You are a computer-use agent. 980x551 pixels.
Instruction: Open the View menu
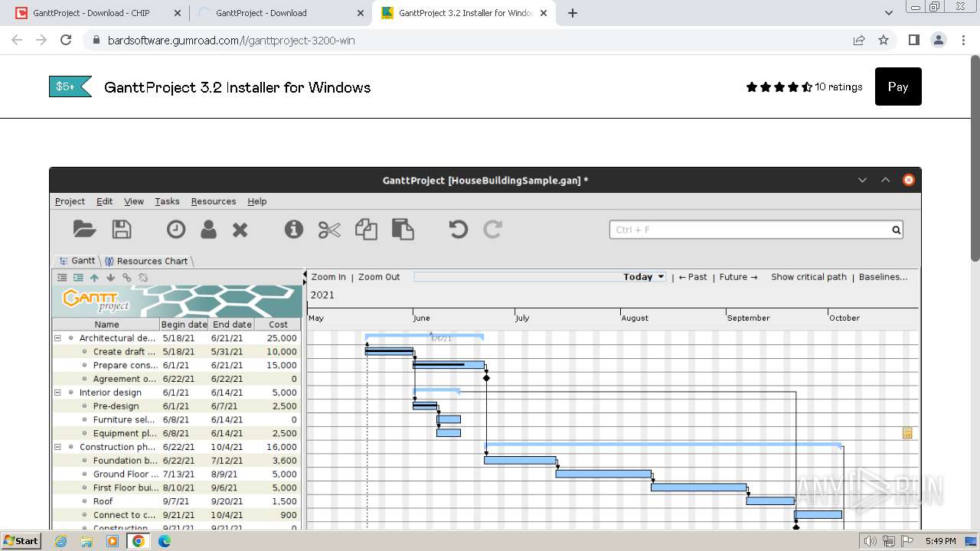click(x=134, y=201)
